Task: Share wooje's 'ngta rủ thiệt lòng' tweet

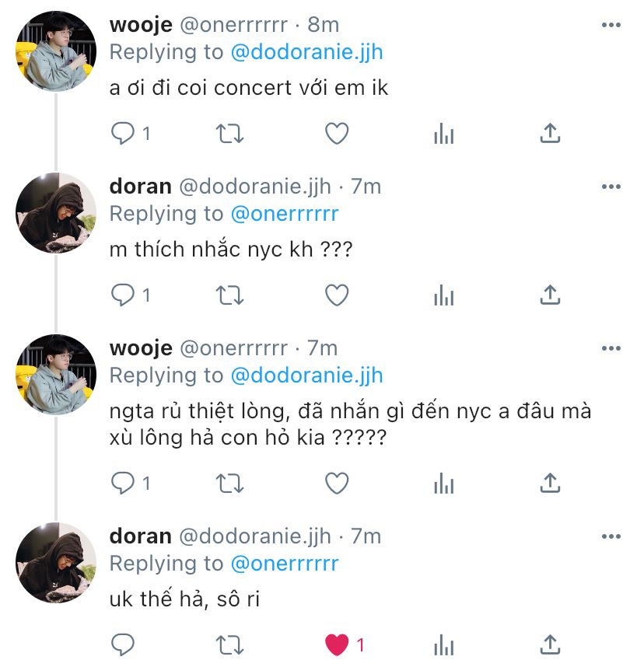Action: click(550, 483)
